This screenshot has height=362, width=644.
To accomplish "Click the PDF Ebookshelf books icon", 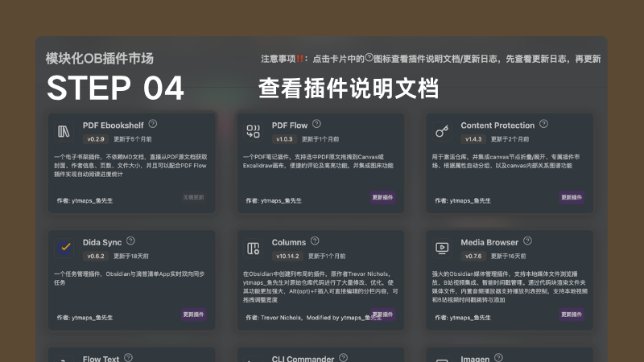I will pyautogui.click(x=64, y=131).
